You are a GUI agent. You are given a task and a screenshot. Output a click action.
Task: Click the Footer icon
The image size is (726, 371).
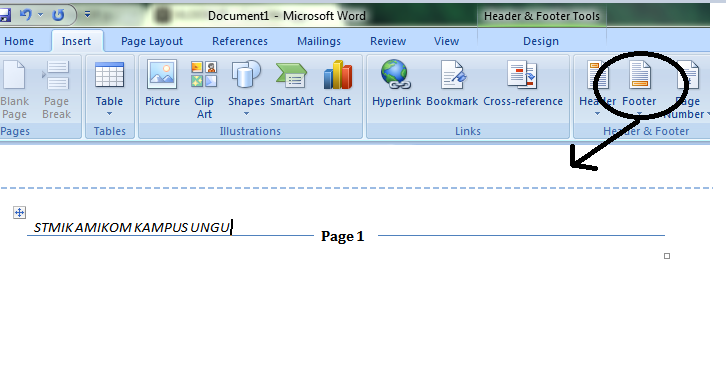tap(639, 75)
